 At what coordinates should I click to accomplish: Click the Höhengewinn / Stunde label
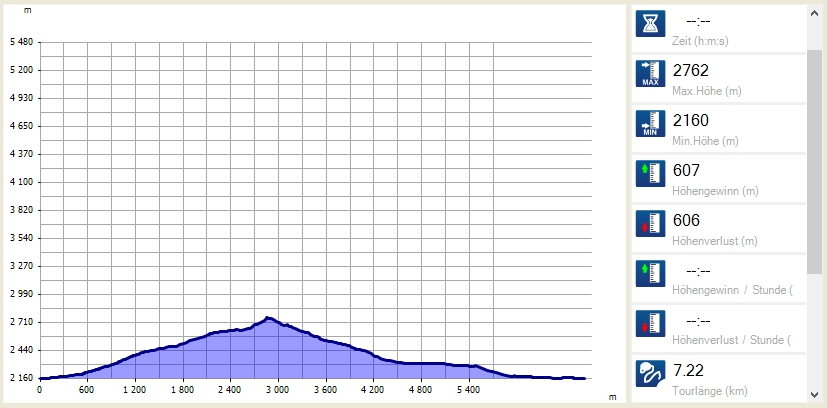732,290
